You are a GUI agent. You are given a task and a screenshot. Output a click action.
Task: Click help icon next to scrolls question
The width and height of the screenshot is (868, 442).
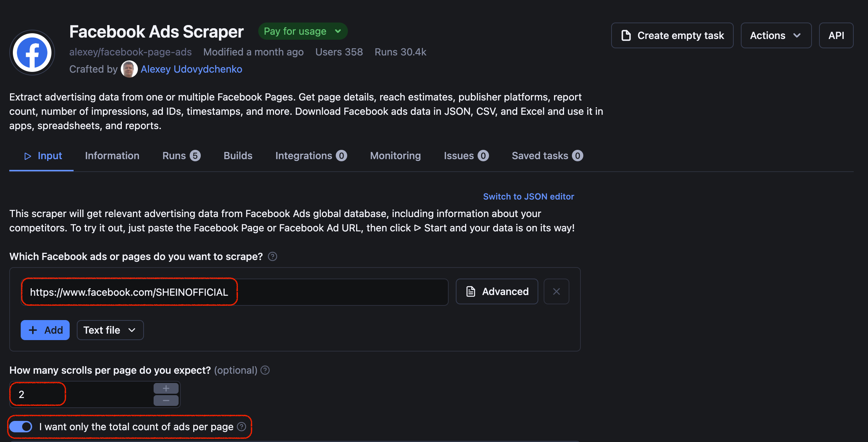click(x=265, y=370)
